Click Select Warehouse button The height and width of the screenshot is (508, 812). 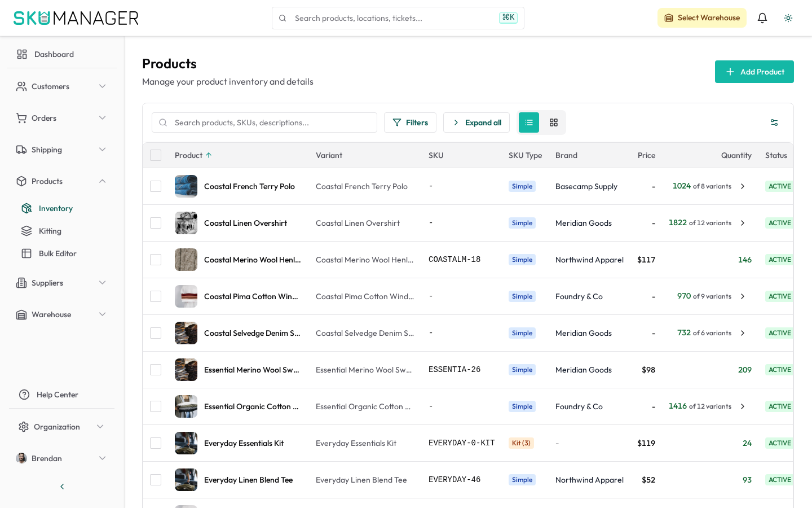coord(702,18)
